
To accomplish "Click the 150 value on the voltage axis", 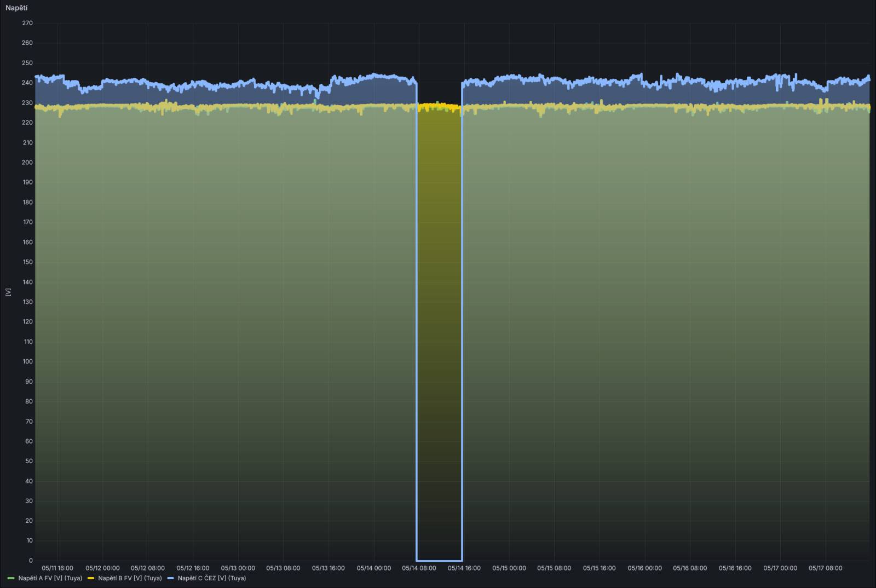I will click(27, 262).
